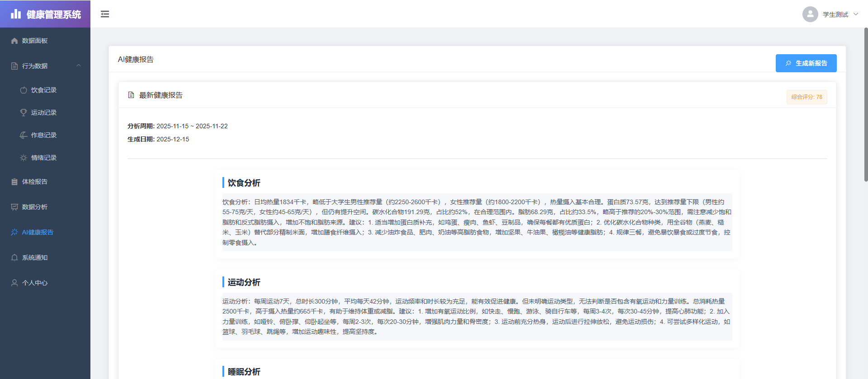Click the sparkle icon in 生成新报告 button
This screenshot has width=868, height=379.
[x=788, y=63]
